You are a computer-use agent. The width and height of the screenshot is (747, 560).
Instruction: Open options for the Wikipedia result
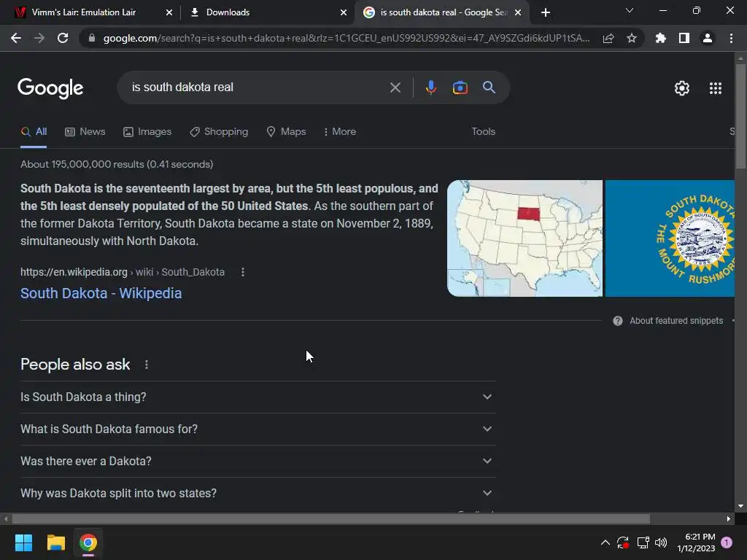coord(243,272)
